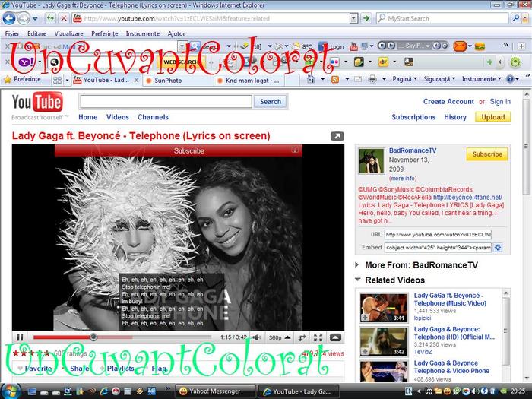Open the 360p video quality menu
532x399 pixels.
tap(279, 337)
